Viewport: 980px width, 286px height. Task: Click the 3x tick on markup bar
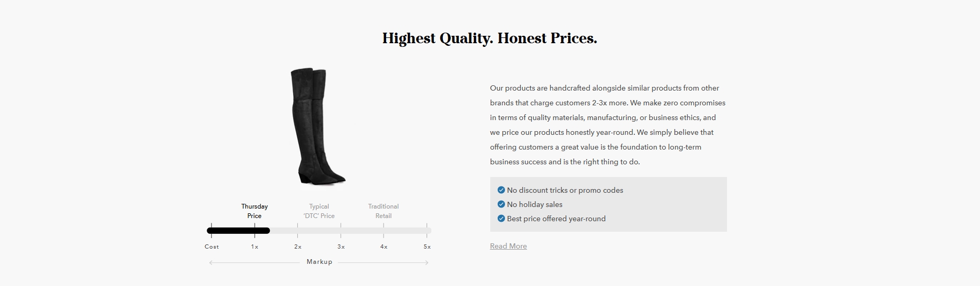[341, 230]
